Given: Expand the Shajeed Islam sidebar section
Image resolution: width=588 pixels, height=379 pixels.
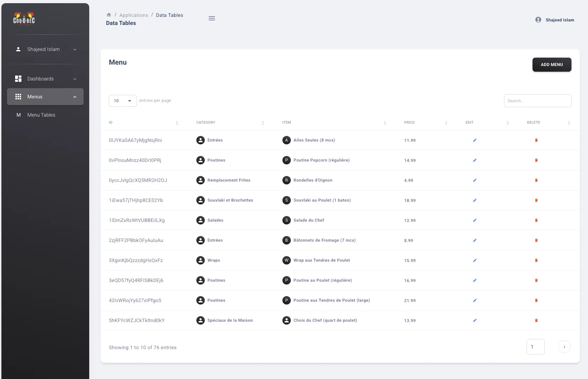Looking at the screenshot, I should [x=45, y=50].
